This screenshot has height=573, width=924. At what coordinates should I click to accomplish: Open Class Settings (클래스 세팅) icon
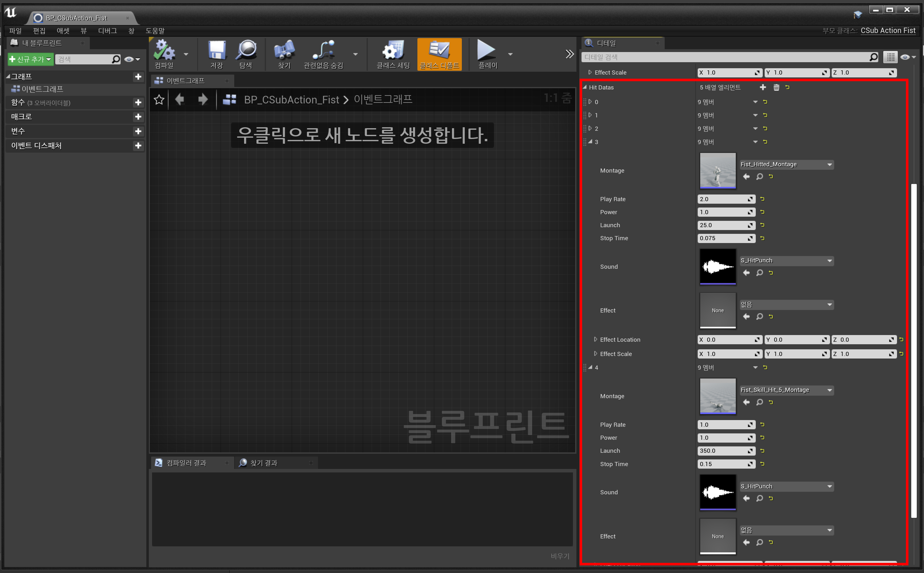click(393, 50)
